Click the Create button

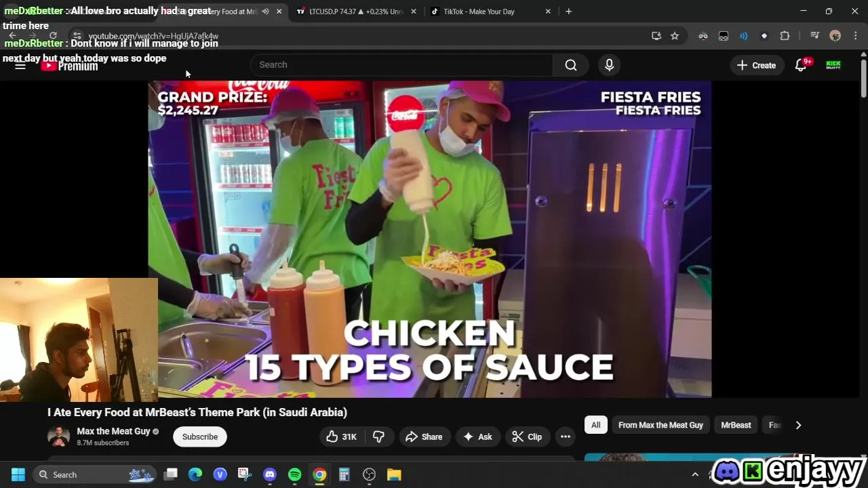click(x=757, y=65)
